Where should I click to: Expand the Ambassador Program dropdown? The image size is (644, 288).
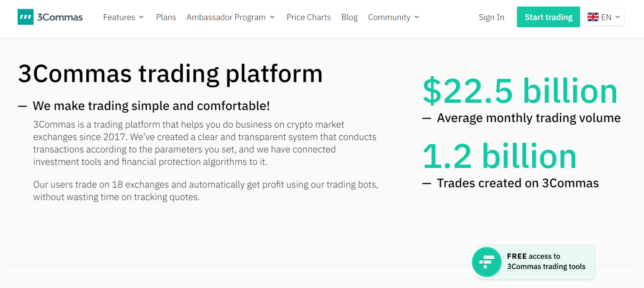[231, 17]
